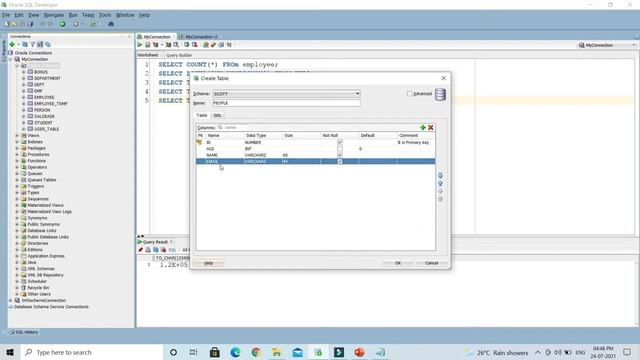Move the selected column up one row
Screen dimensions: 640x360
click(440, 183)
